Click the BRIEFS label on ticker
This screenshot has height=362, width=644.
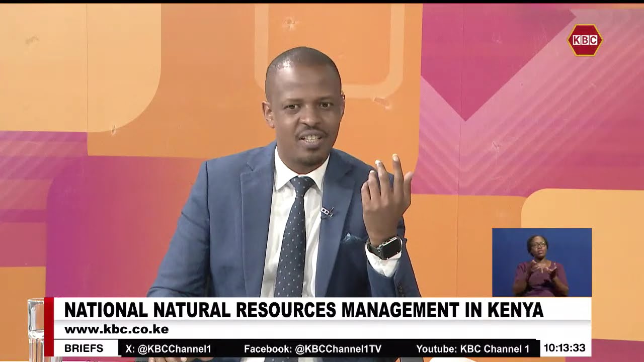point(84,348)
